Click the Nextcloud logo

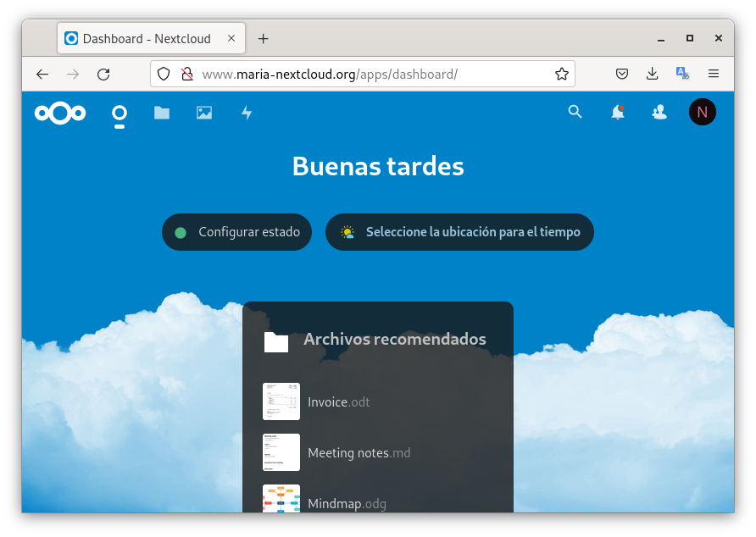(x=60, y=113)
